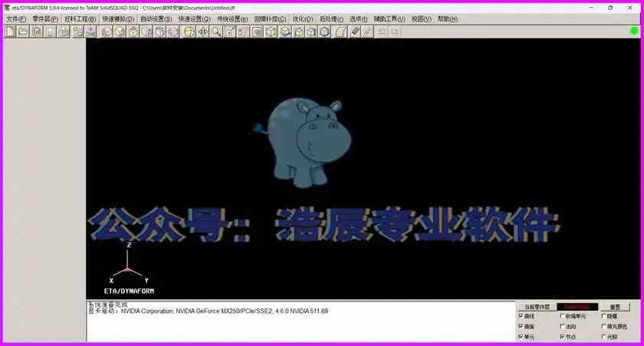Open the 选项(t) menu

tap(359, 19)
